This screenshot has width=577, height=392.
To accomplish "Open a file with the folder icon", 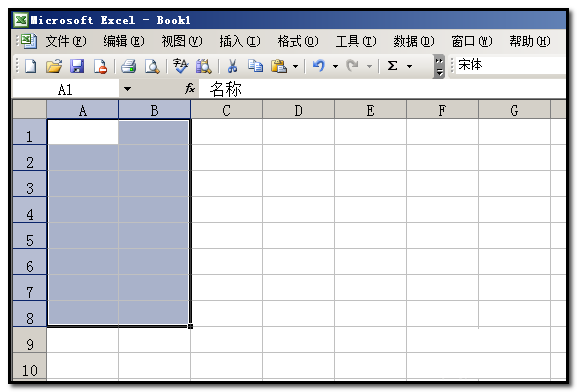I will (x=54, y=67).
